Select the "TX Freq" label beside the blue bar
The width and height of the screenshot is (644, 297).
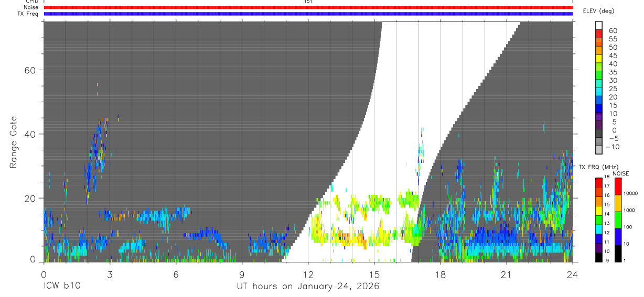[x=28, y=14]
